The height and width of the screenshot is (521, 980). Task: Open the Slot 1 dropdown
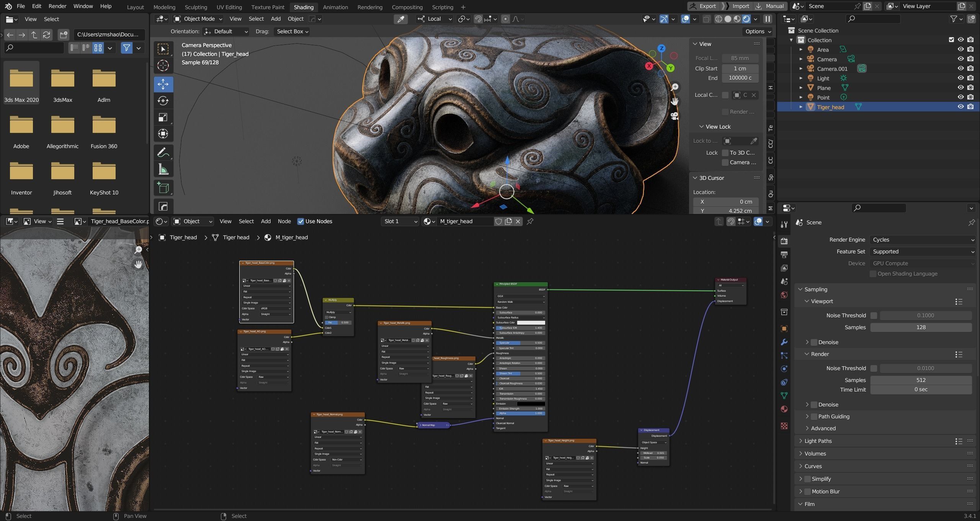[400, 221]
